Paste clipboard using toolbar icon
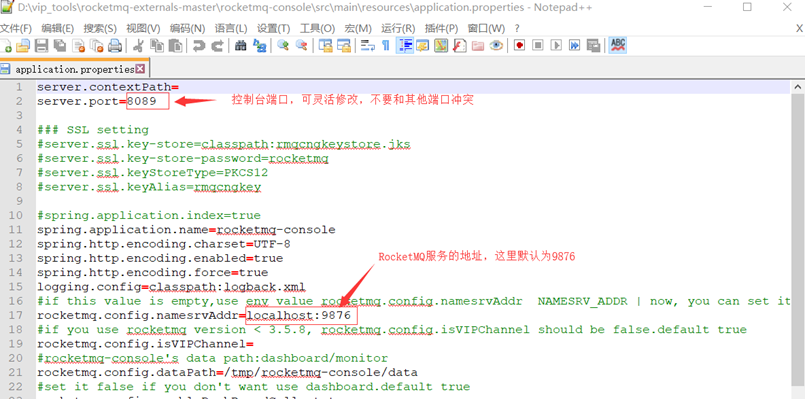The height and width of the screenshot is (399, 805). click(x=175, y=46)
